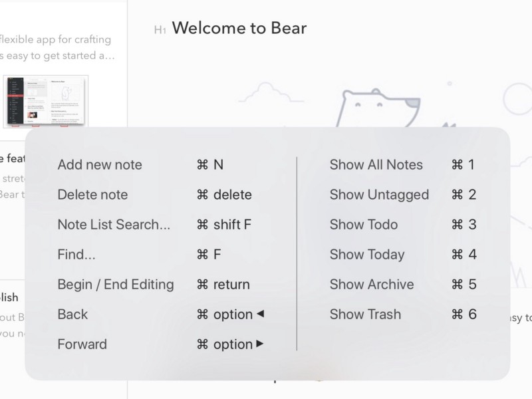
Task: Select "Show Untagged" in the overlay
Action: 379,195
